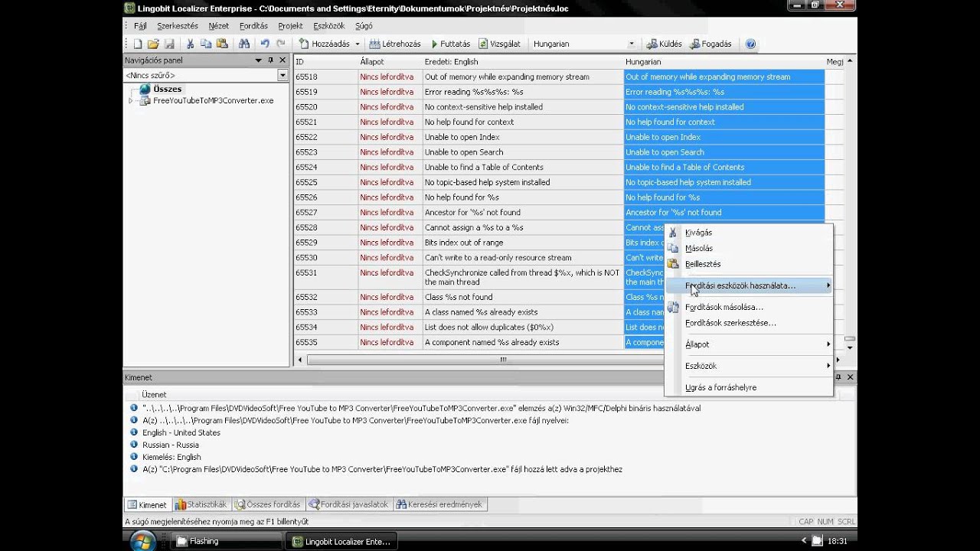Select 'Unable to open Index' original text cell
The image size is (980, 551).
[523, 137]
